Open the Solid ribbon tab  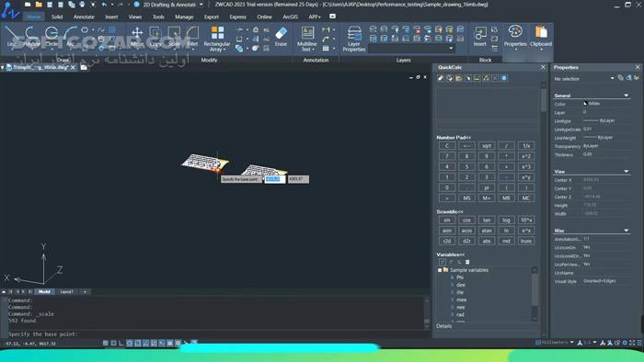click(x=57, y=17)
